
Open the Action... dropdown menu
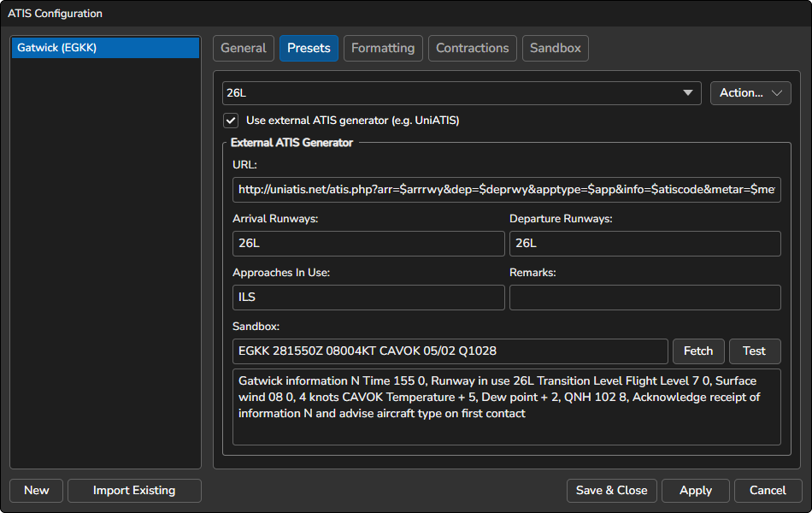click(x=750, y=93)
